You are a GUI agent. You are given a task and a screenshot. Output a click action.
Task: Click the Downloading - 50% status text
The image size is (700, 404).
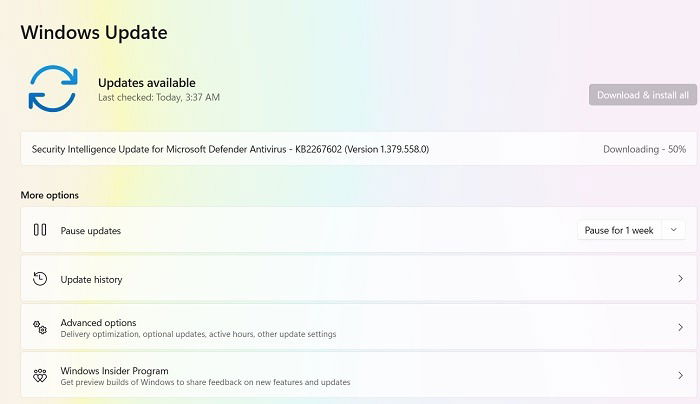click(x=644, y=149)
